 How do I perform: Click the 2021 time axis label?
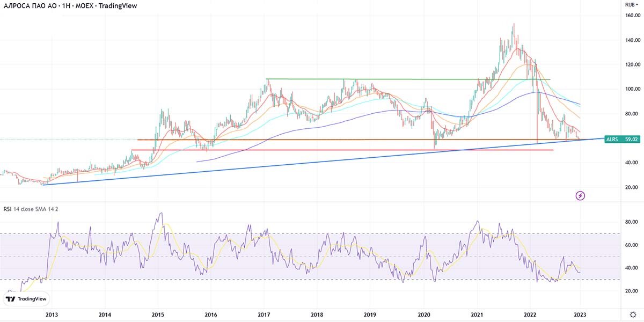[x=478, y=314]
